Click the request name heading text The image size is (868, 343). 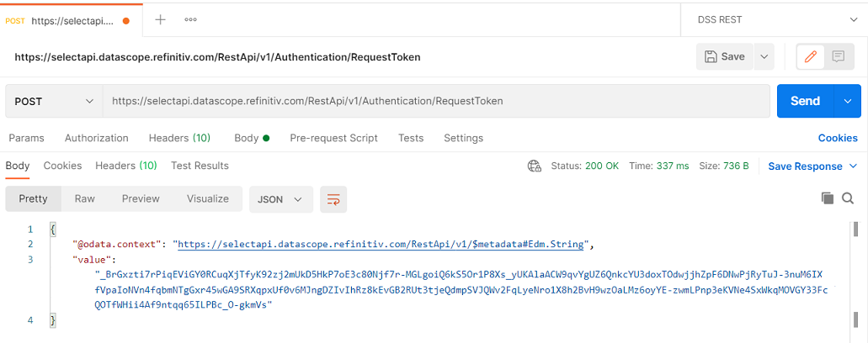click(217, 57)
